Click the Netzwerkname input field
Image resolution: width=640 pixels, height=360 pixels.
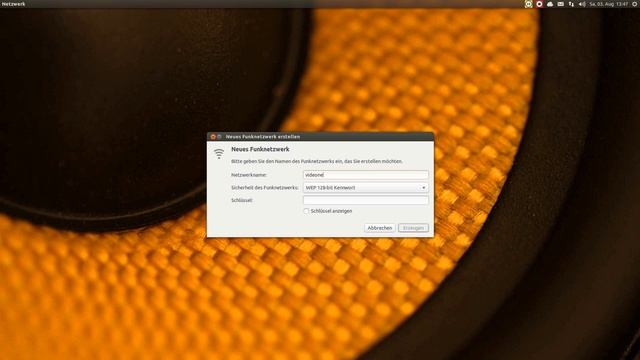366,175
